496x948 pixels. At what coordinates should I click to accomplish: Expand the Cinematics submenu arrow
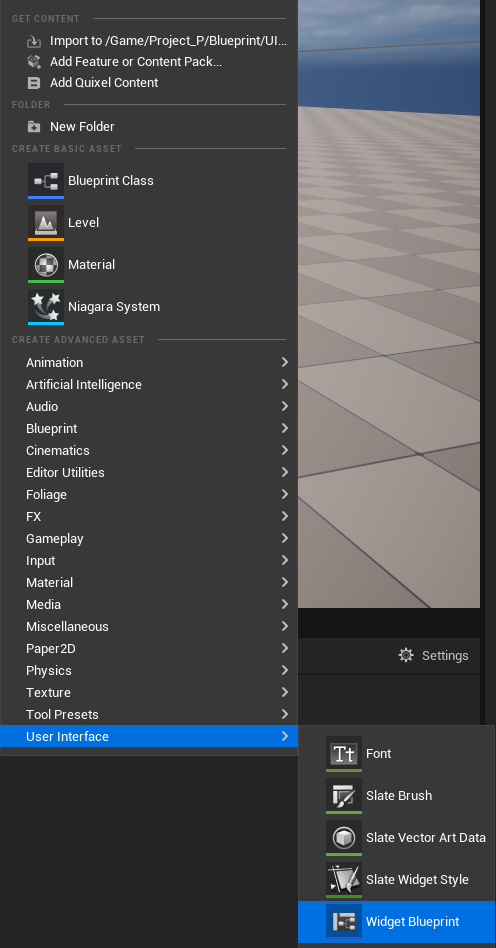point(285,450)
